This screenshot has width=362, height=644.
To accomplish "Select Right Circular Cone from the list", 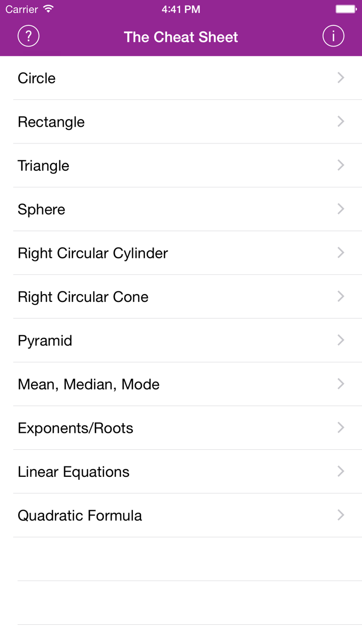I will (181, 296).
